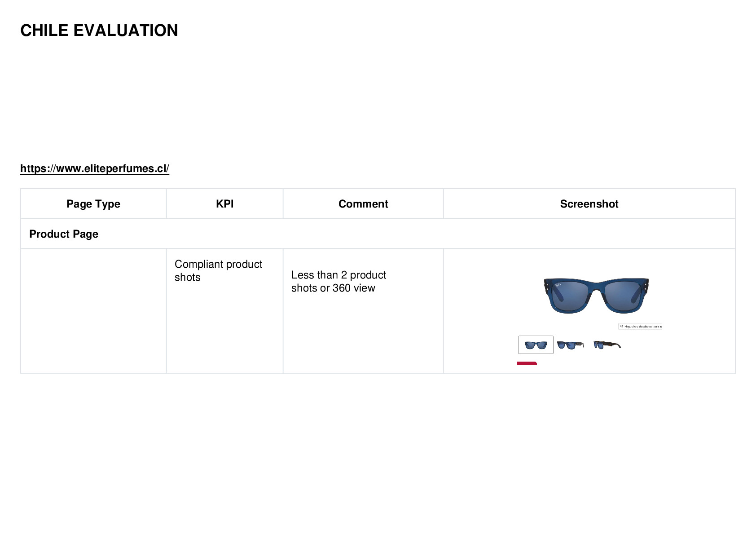Select the angled-view sunglasses thumbnail
This screenshot has width=756, height=535.
click(x=570, y=345)
